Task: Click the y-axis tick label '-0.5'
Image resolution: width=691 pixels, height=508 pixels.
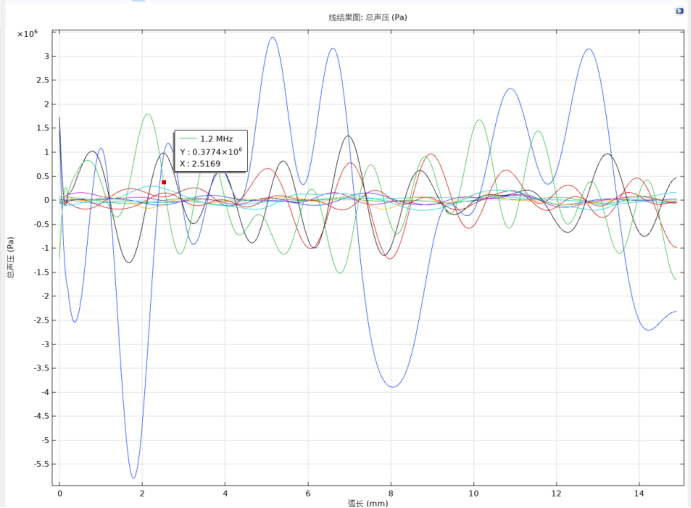Action: [x=42, y=224]
